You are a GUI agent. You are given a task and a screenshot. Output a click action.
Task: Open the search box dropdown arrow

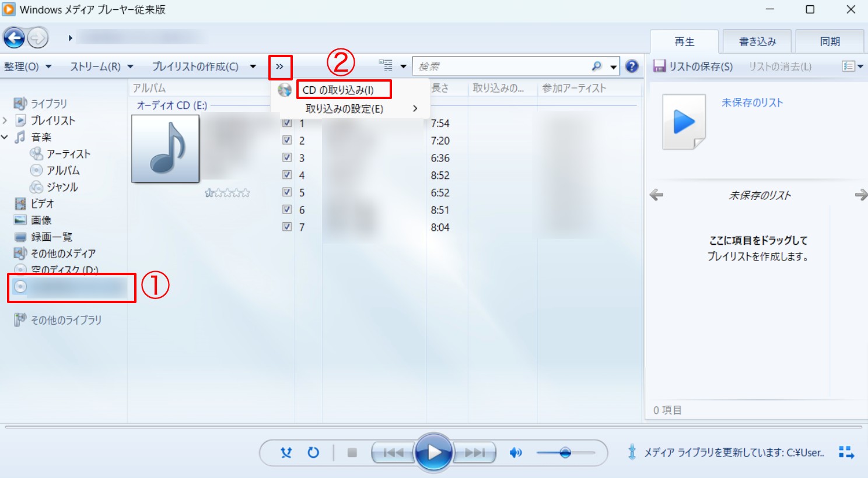coord(613,67)
